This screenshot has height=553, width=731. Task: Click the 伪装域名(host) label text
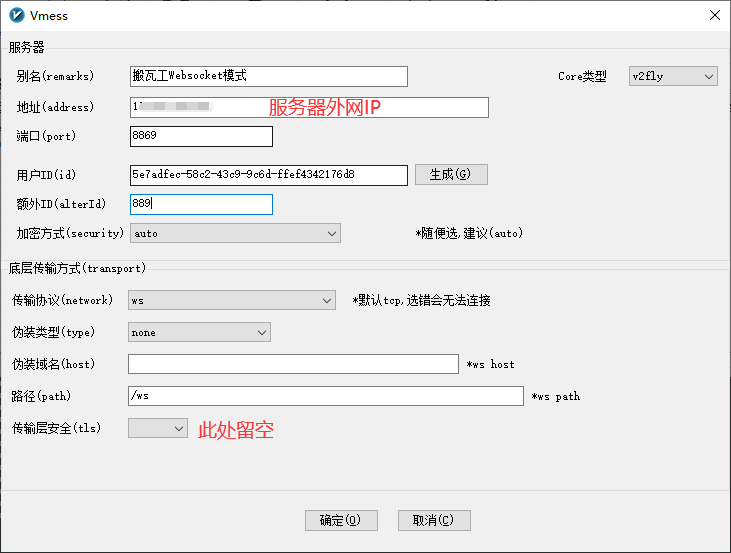pos(53,363)
